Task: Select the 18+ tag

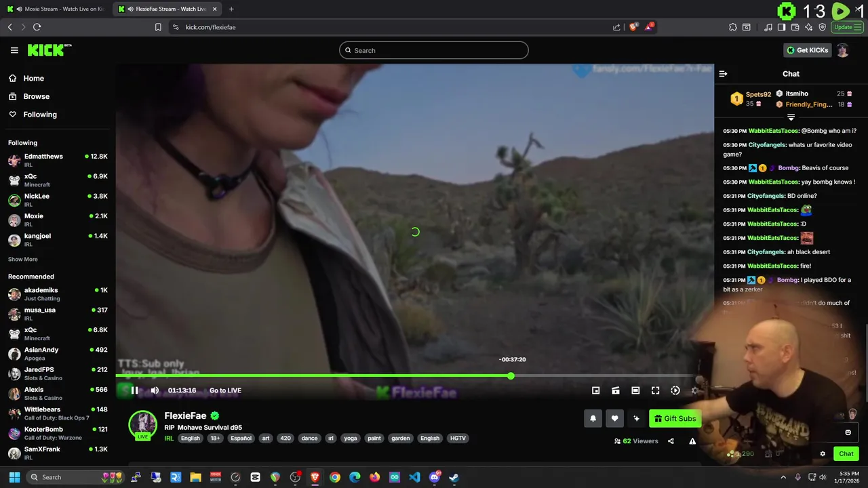Action: (x=215, y=439)
